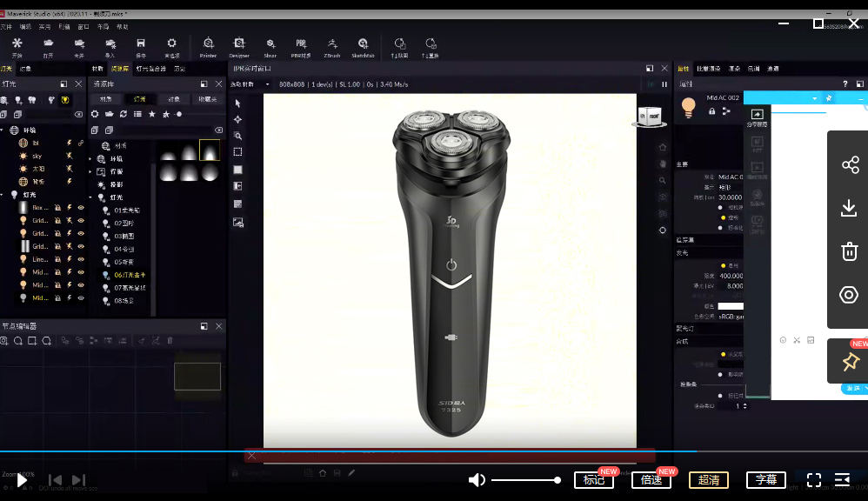This screenshot has width=868, height=501.
Task: Select the arrow pointer tool in viewport
Action: tap(237, 103)
